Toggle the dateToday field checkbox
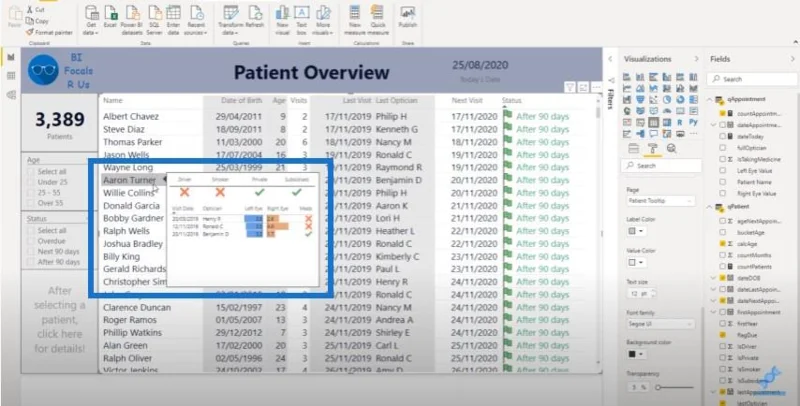Image resolution: width=800 pixels, height=406 pixels. pyautogui.click(x=722, y=136)
